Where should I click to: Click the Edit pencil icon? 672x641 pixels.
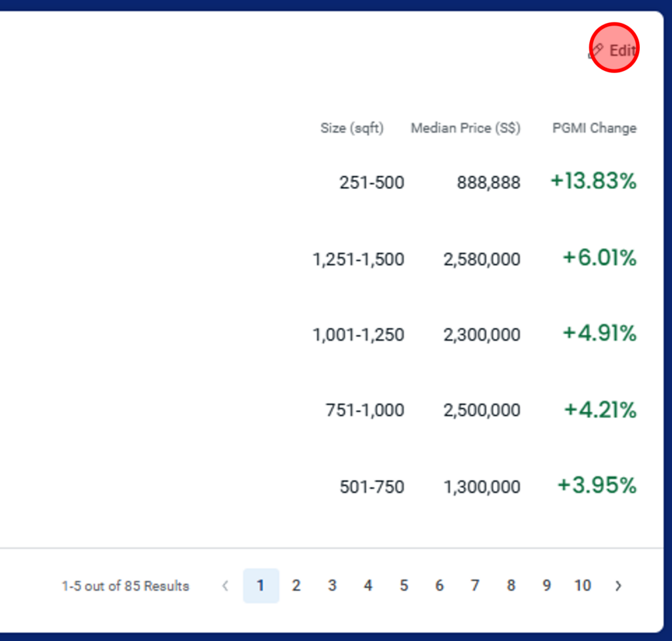click(596, 51)
